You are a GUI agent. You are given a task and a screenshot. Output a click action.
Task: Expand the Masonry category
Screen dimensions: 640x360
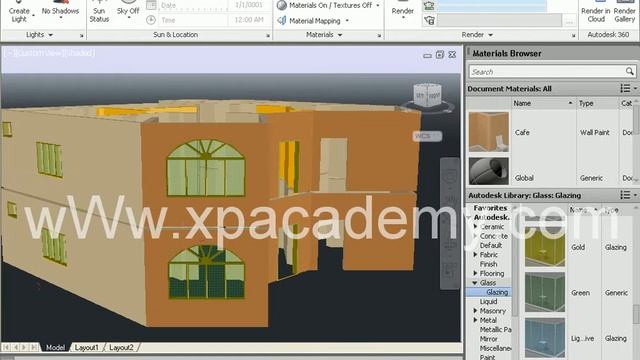pos(476,311)
